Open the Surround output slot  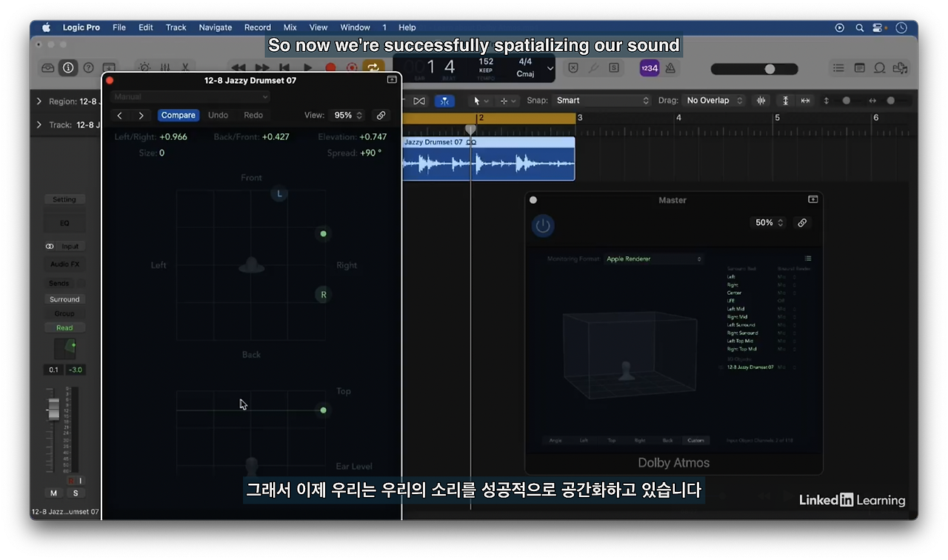(64, 299)
